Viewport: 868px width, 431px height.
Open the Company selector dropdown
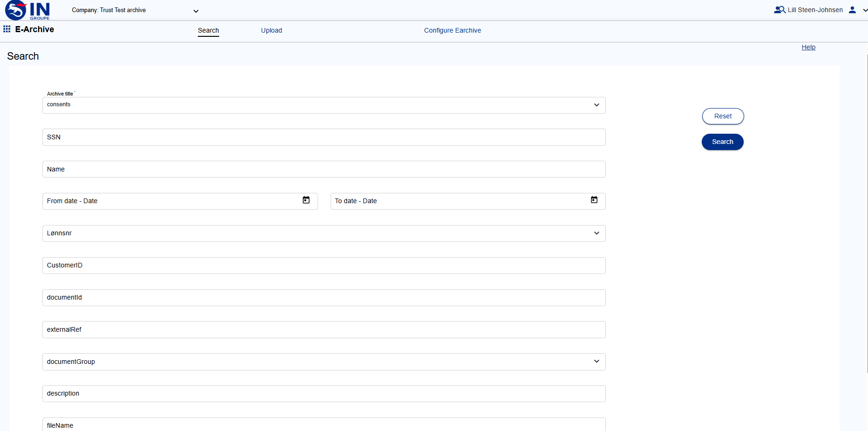[x=196, y=11]
